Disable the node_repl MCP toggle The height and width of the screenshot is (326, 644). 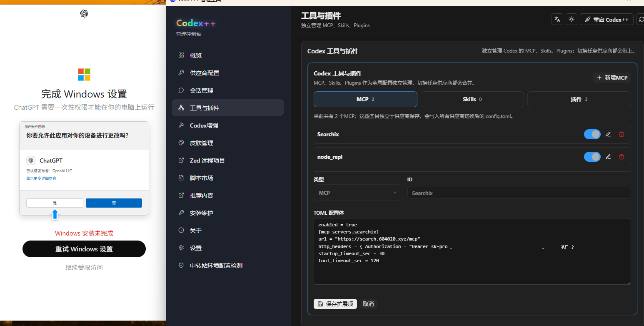tap(592, 157)
